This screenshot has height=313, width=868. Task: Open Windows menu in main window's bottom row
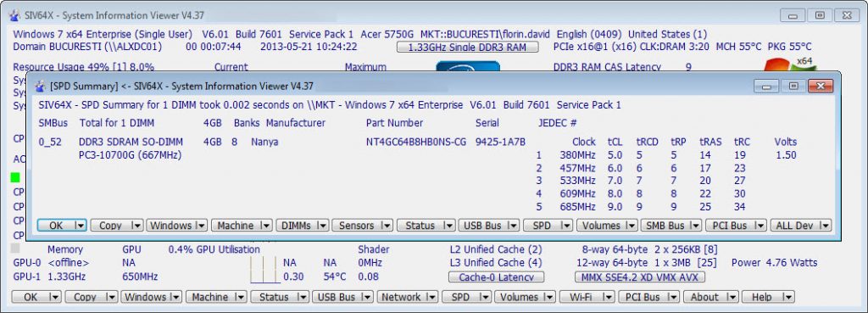tap(152, 297)
